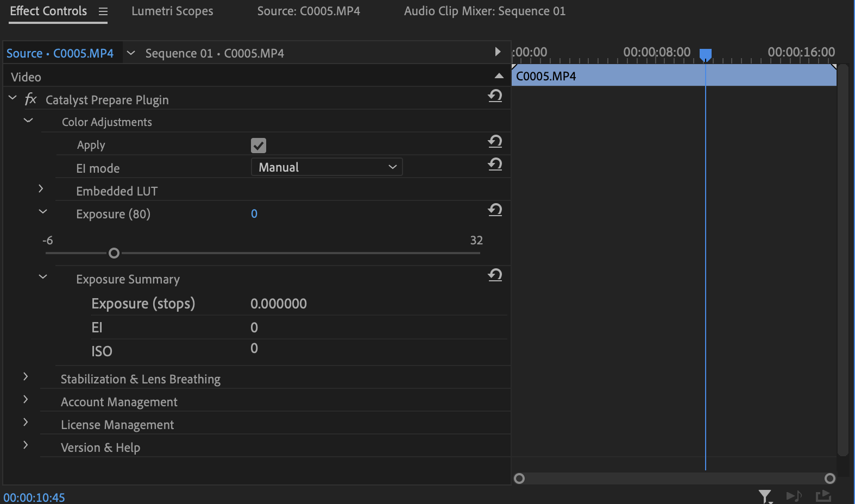This screenshot has height=504, width=855.
Task: Collapse the Video section with the up arrow
Action: coord(499,76)
